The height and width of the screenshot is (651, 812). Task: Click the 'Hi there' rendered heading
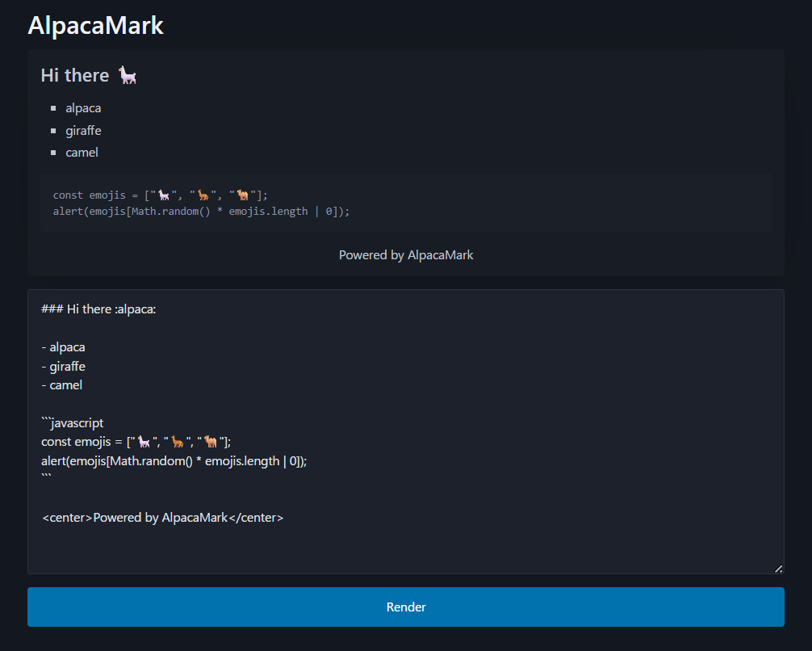(x=75, y=75)
